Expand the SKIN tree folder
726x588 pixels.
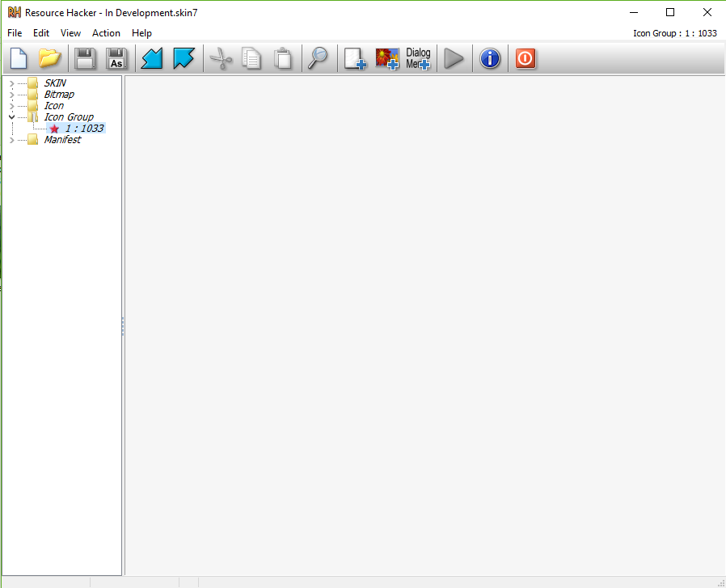11,83
